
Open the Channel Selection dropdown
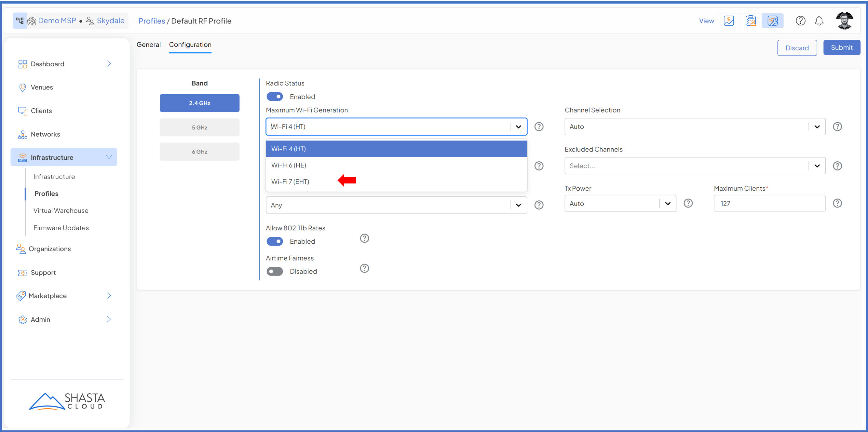point(695,127)
